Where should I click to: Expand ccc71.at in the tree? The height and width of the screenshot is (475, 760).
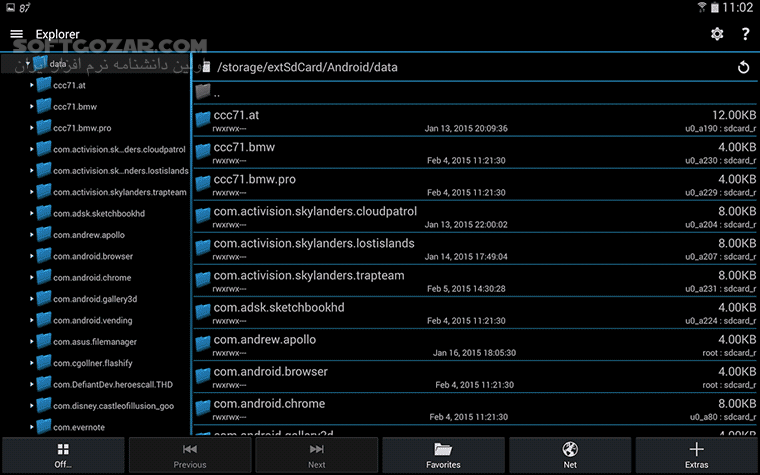(x=32, y=85)
